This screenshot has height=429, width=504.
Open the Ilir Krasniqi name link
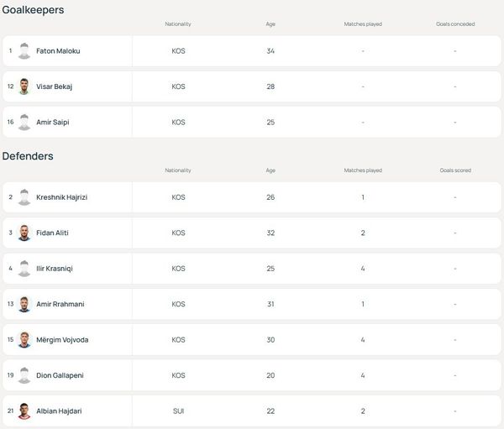55,269
